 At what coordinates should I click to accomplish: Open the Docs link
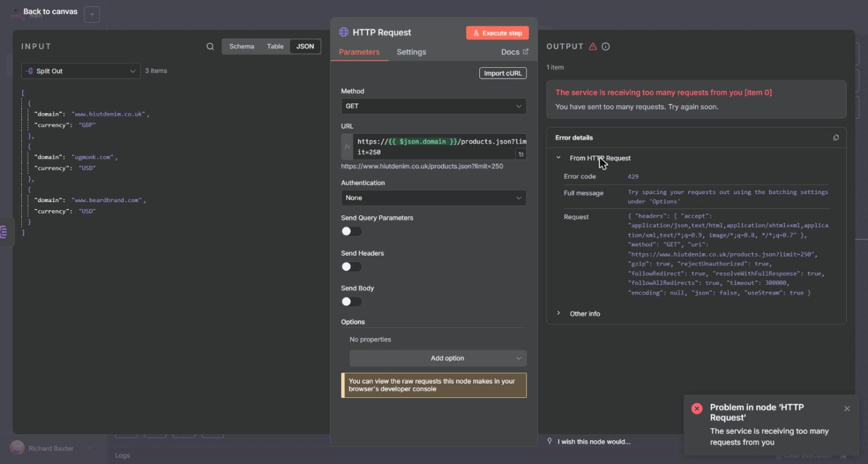pyautogui.click(x=514, y=52)
